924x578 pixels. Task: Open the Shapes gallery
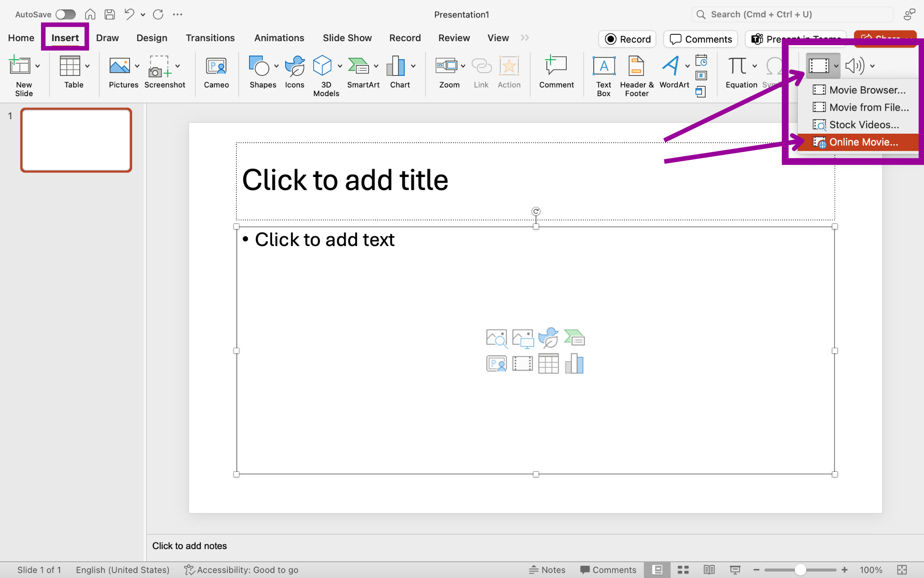259,66
